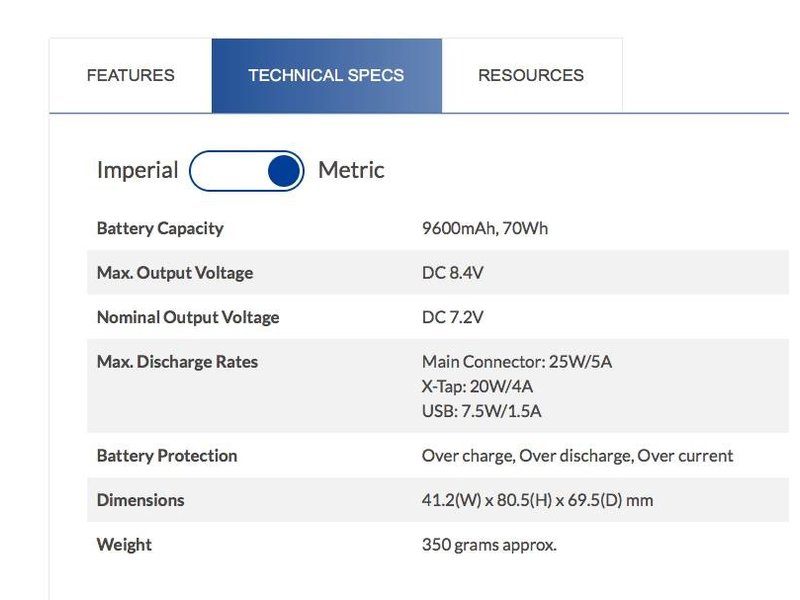Open the FEATURES tab
Viewport: 800px width, 600px height.
pyautogui.click(x=131, y=74)
